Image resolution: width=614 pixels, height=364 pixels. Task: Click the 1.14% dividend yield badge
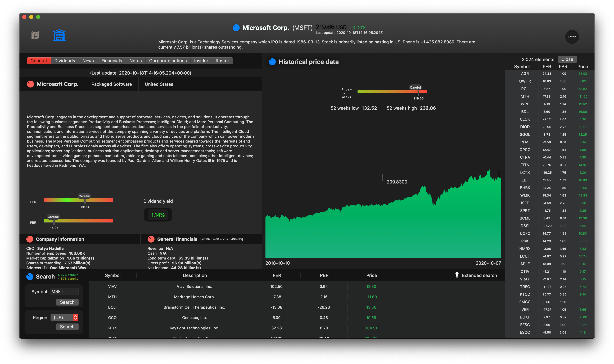[158, 215]
